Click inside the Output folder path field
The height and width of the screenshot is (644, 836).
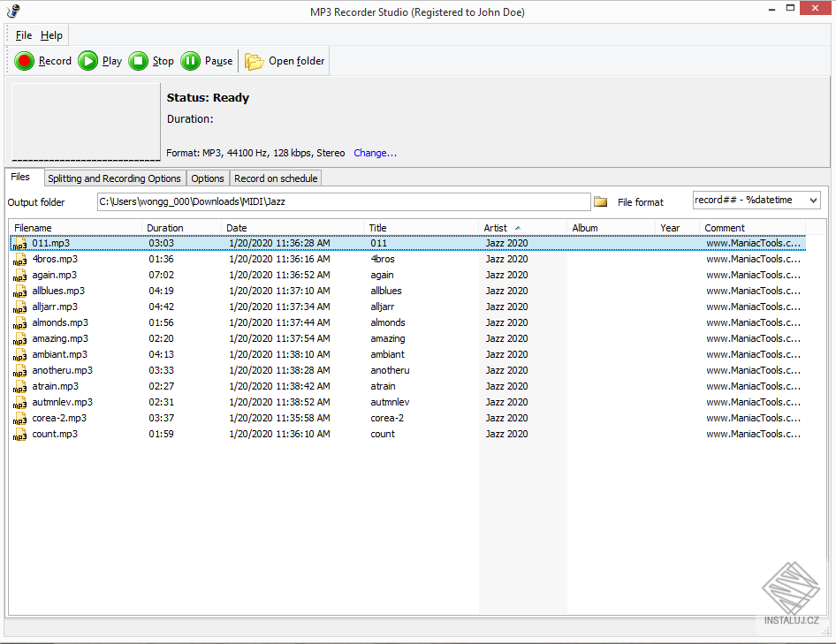(x=343, y=201)
